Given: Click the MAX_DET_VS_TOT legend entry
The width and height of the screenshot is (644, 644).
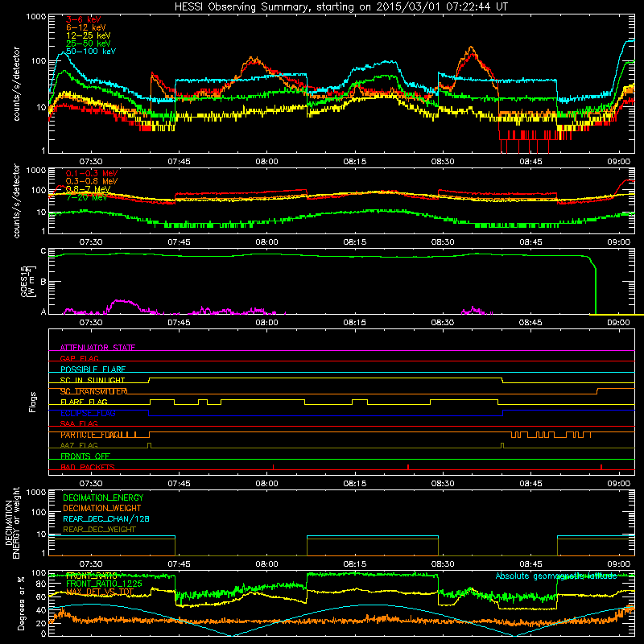Looking at the screenshot, I should tap(100, 592).
